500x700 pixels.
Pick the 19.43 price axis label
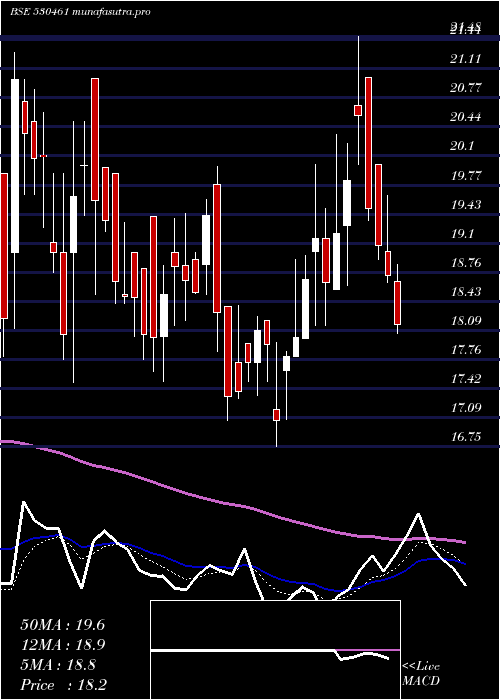[466, 205]
